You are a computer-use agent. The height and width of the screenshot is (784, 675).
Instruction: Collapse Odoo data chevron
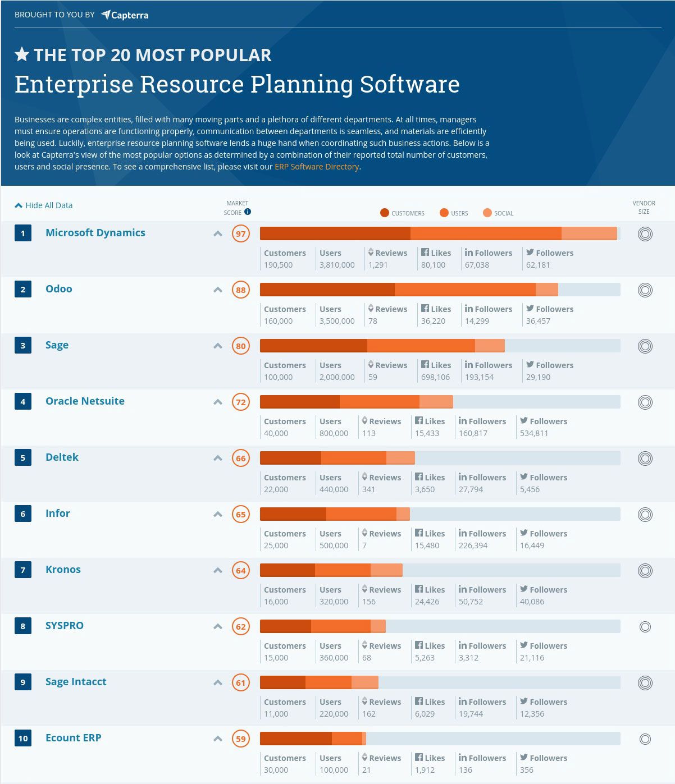coord(218,290)
